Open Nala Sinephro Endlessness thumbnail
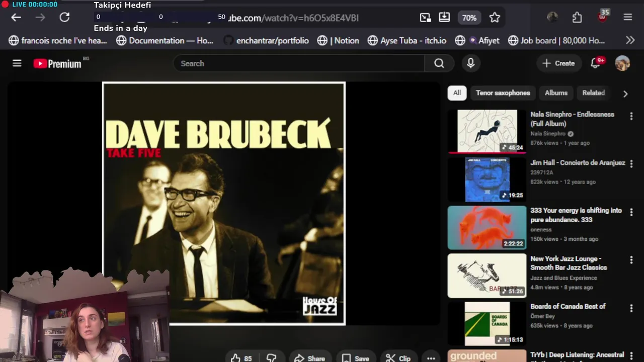The image size is (644, 362). 487,131
